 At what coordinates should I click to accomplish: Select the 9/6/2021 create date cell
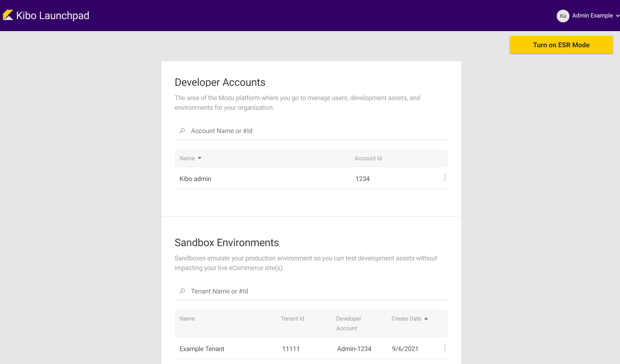[x=405, y=349]
